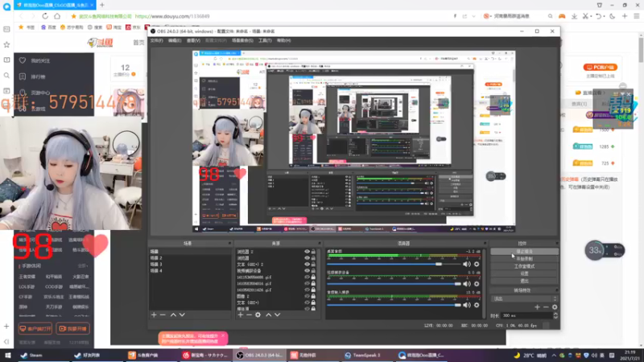Go to browser home page icon
This screenshot has width=644, height=362.
tap(57, 16)
